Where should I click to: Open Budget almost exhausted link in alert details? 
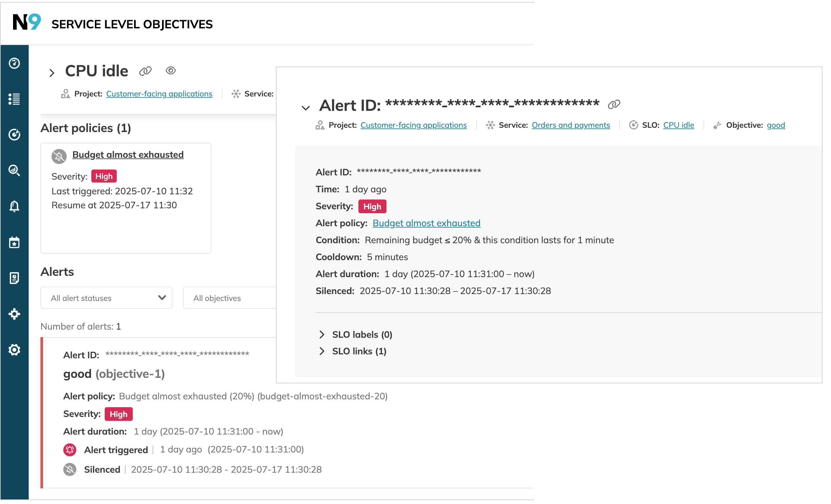coord(426,223)
